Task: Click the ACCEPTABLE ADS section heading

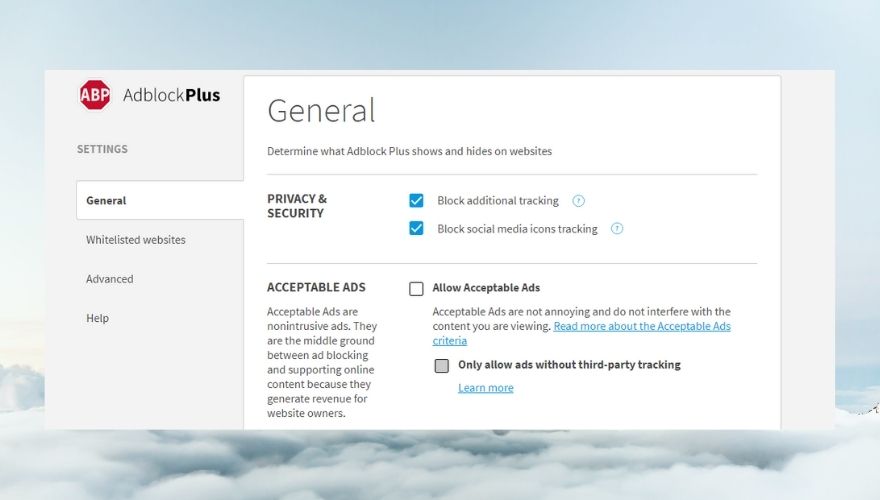Action: click(316, 287)
